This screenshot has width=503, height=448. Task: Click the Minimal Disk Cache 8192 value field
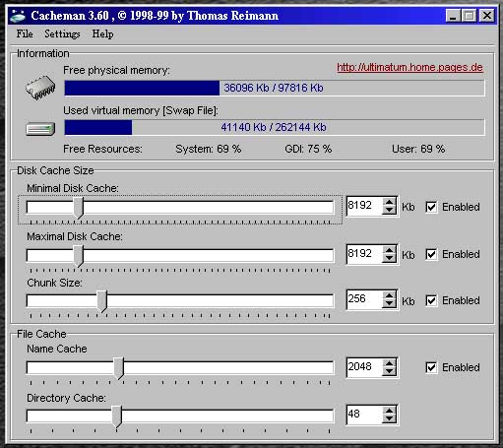pyautogui.click(x=364, y=206)
